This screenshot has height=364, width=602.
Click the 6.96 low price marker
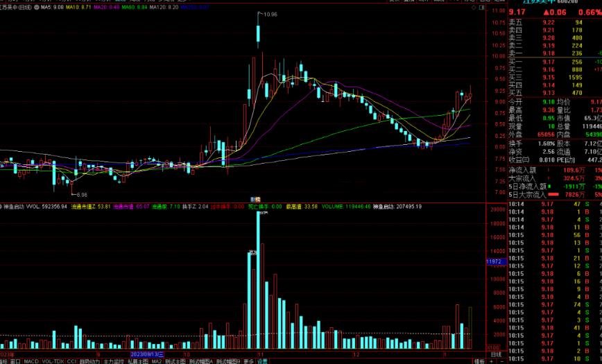coord(82,195)
